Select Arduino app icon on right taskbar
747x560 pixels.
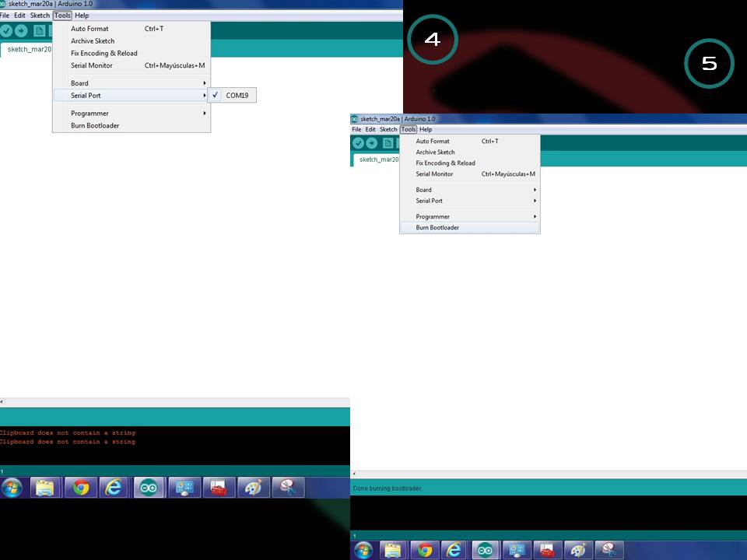click(x=485, y=551)
